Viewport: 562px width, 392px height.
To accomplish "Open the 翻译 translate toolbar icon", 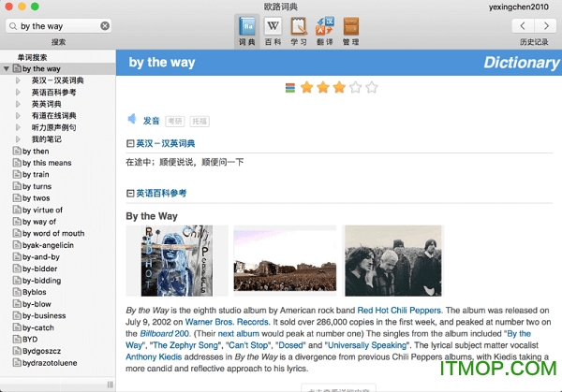I will click(x=325, y=30).
